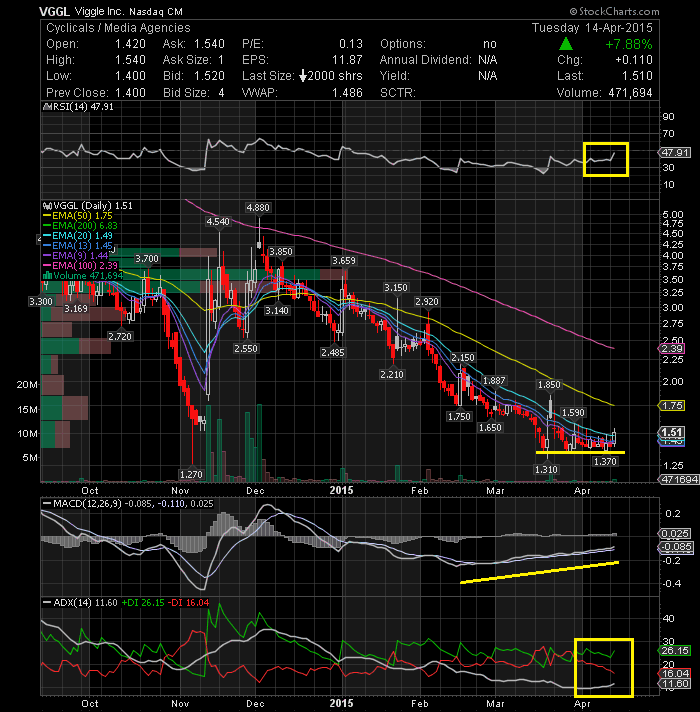The image size is (700, 712).
Task: Click the ADX(14) 11.60 panel label
Action: [x=85, y=603]
